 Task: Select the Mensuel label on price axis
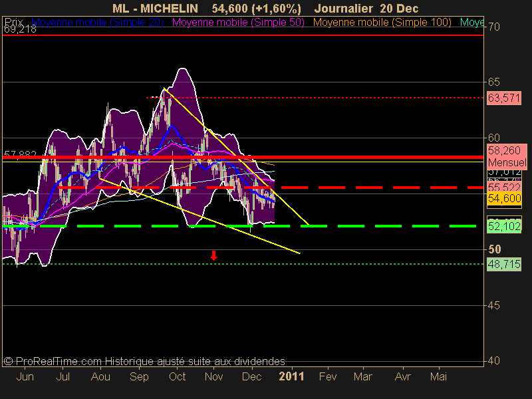tap(507, 162)
